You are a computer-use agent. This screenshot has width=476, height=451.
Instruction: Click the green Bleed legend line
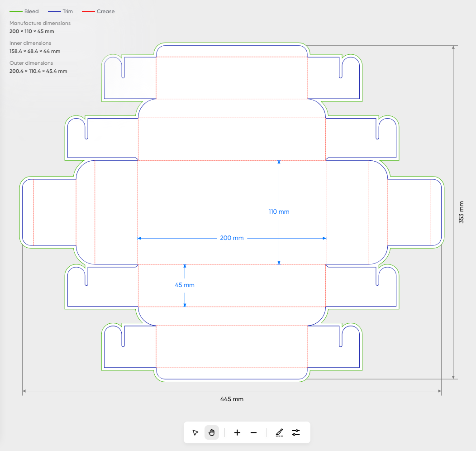click(x=16, y=11)
